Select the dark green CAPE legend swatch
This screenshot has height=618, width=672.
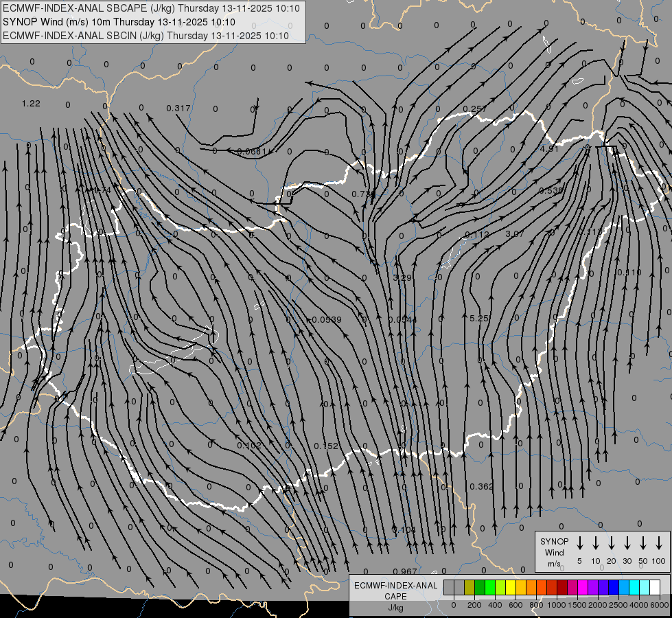pos(480,587)
